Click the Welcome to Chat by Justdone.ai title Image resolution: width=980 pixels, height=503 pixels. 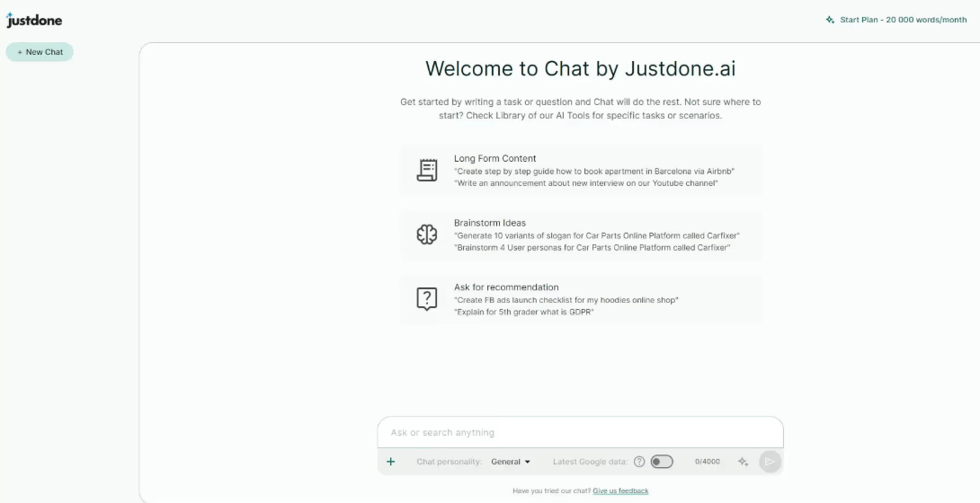coord(580,68)
